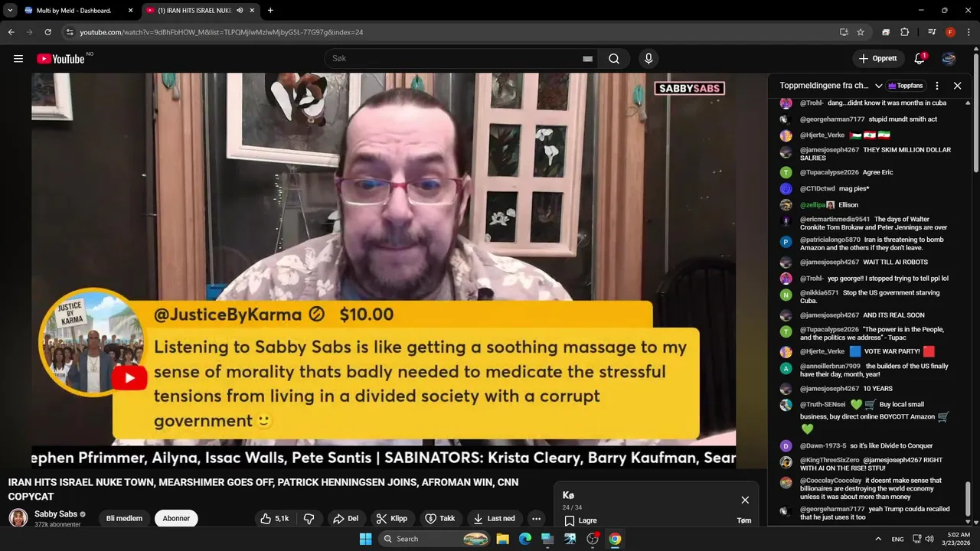This screenshot has height=551, width=980.
Task: Open ENG language indicator in tray
Action: pos(898,539)
